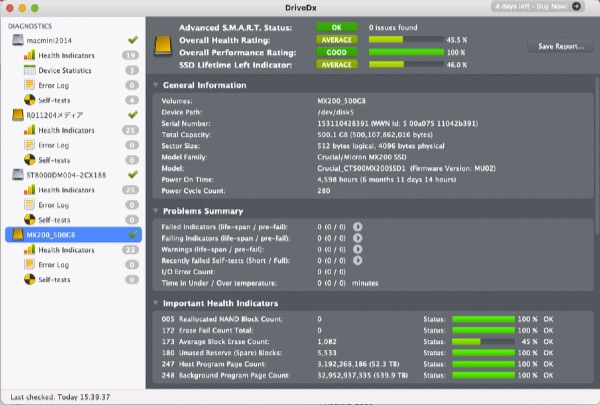The image size is (600, 405).
Task: Collapse the Problems Summary section
Action: (156, 211)
